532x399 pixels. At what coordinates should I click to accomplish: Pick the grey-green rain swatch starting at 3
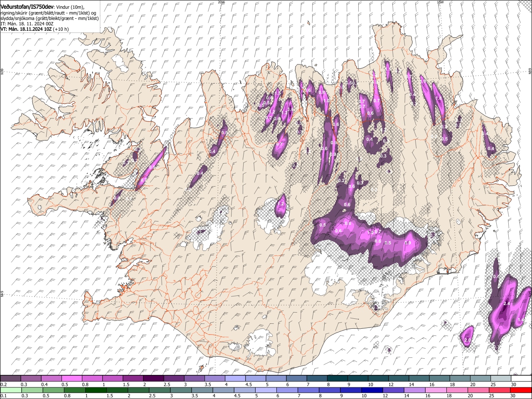pos(181,390)
